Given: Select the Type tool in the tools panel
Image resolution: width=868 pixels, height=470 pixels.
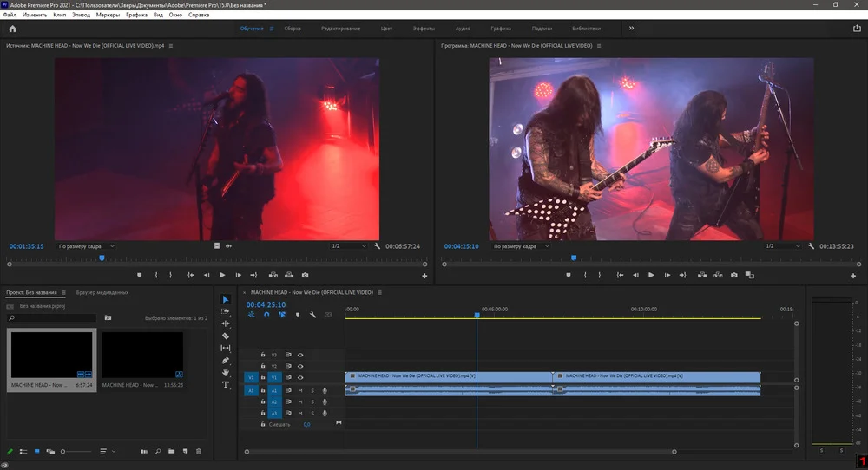Looking at the screenshot, I should (226, 384).
